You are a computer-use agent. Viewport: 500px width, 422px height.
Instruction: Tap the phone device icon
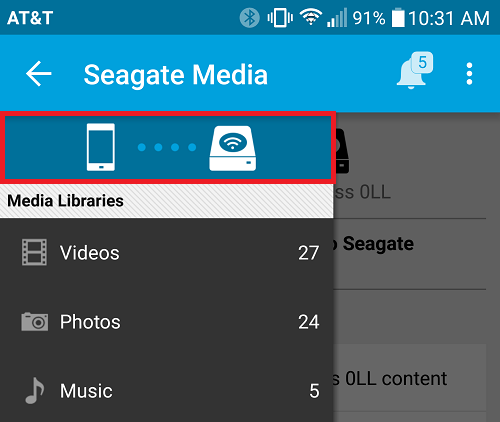[x=101, y=147]
